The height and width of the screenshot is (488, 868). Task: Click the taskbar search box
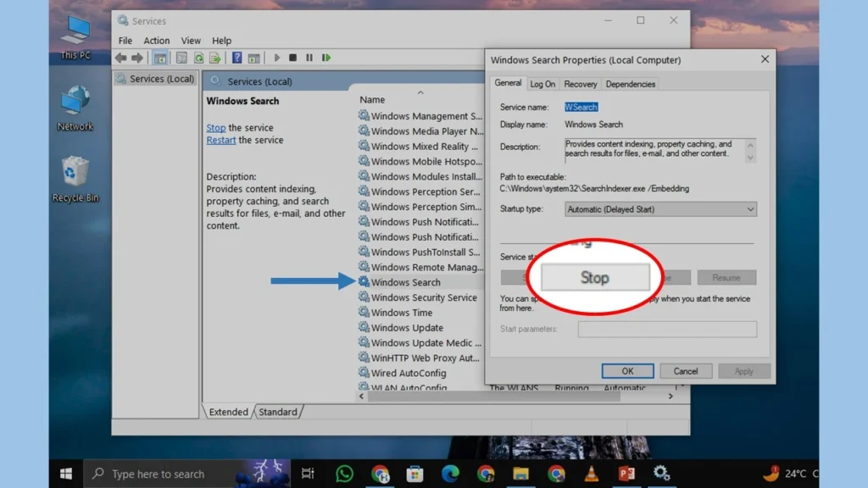pyautogui.click(x=187, y=474)
